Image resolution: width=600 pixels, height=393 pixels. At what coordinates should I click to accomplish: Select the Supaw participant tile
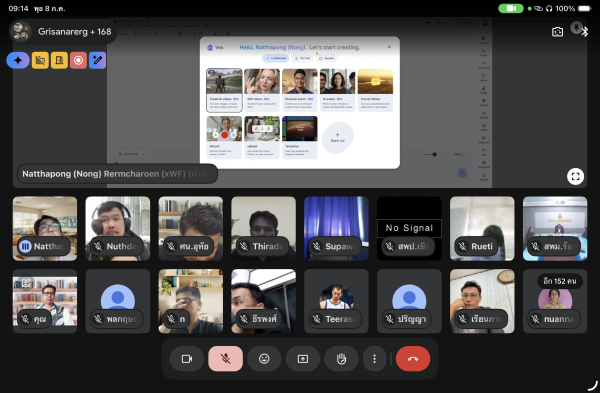(336, 228)
